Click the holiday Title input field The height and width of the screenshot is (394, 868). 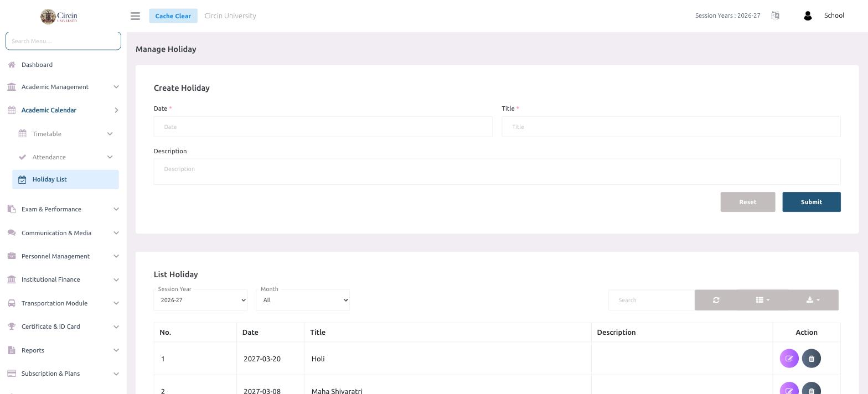pos(671,127)
